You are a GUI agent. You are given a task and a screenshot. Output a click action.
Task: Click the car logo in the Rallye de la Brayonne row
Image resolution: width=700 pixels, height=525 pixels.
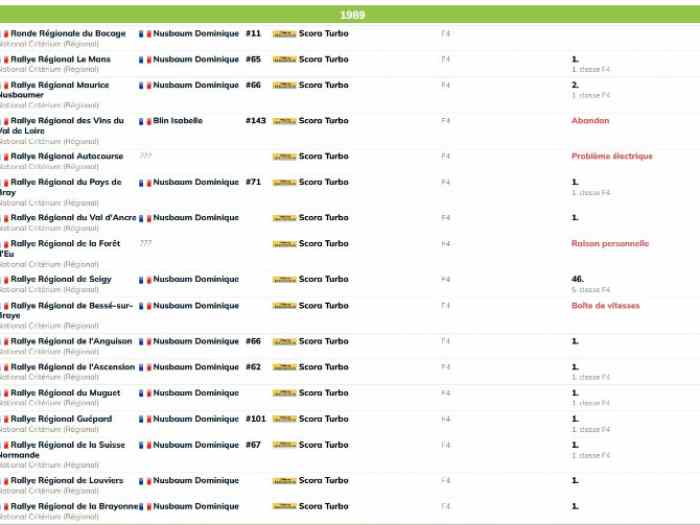[284, 507]
